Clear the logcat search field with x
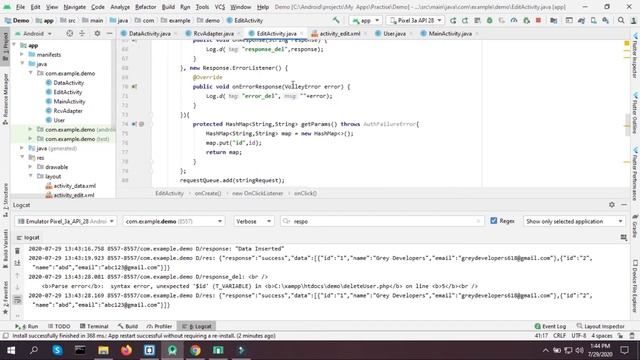The width and height of the screenshot is (640, 360). tap(478, 221)
